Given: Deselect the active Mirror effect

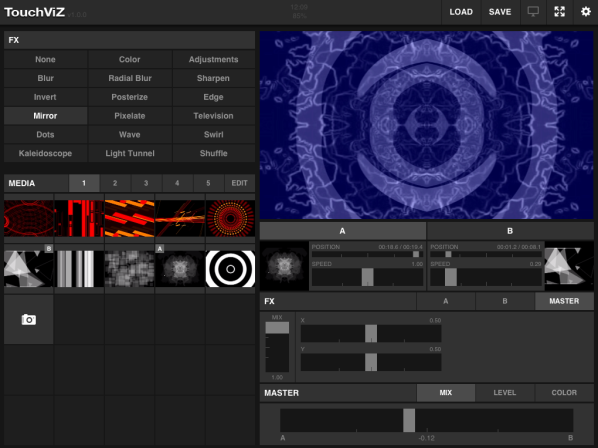Looking at the screenshot, I should [45, 116].
